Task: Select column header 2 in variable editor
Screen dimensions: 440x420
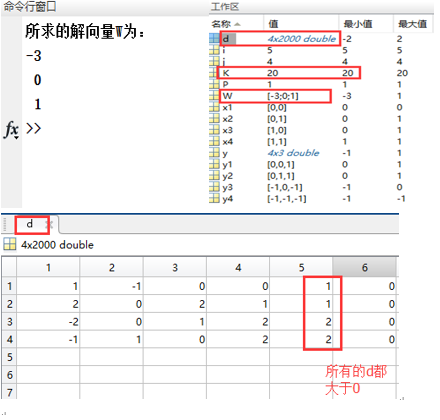Action: pyautogui.click(x=112, y=267)
